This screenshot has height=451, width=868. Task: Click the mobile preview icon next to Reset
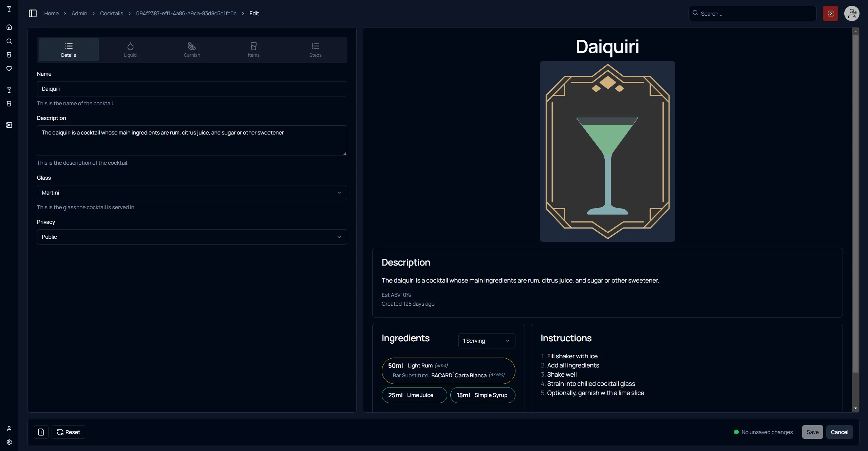[x=41, y=432]
